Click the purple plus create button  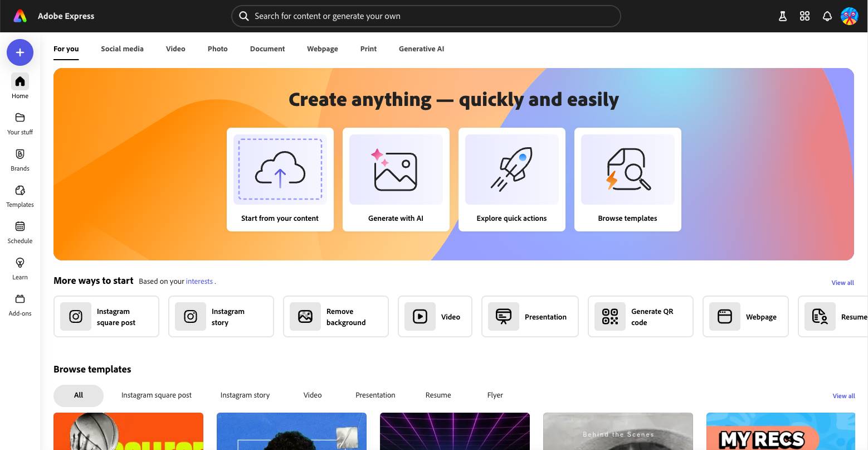20,52
